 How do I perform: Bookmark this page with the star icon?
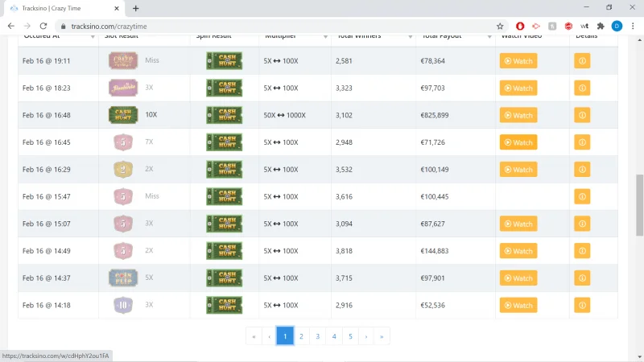[x=500, y=27]
